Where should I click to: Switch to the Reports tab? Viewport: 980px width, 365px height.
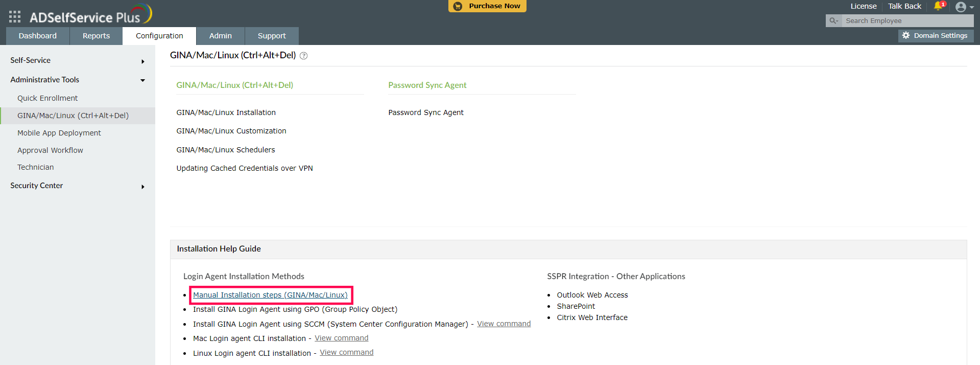[x=96, y=36]
